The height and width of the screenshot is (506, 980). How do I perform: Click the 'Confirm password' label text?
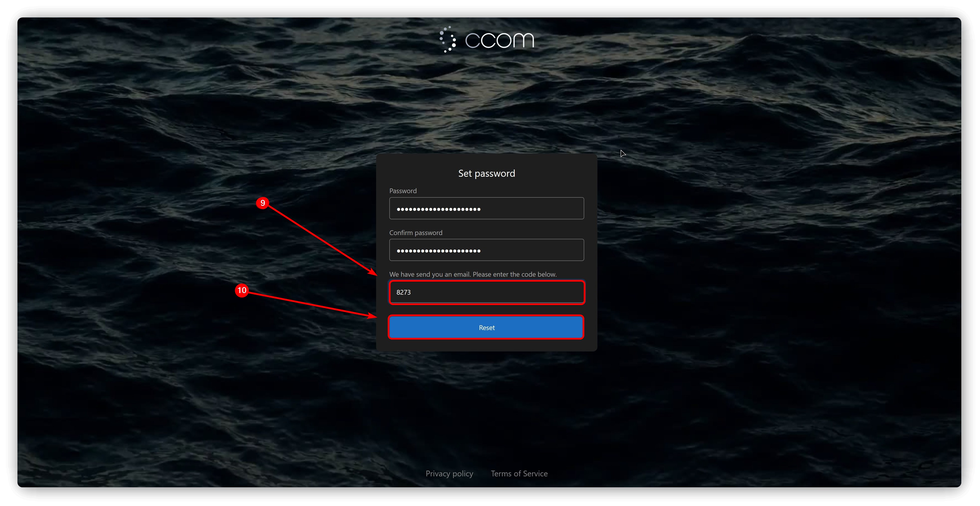(416, 233)
